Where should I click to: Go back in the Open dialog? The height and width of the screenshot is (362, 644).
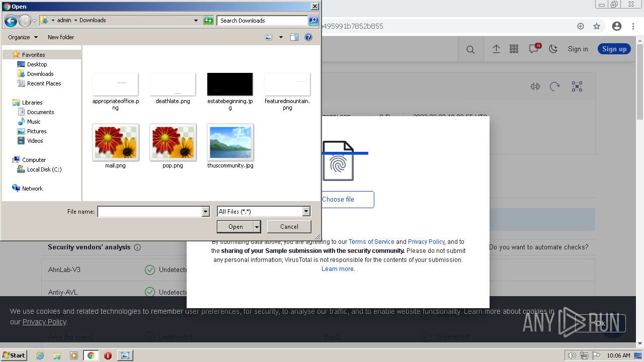[x=11, y=21]
